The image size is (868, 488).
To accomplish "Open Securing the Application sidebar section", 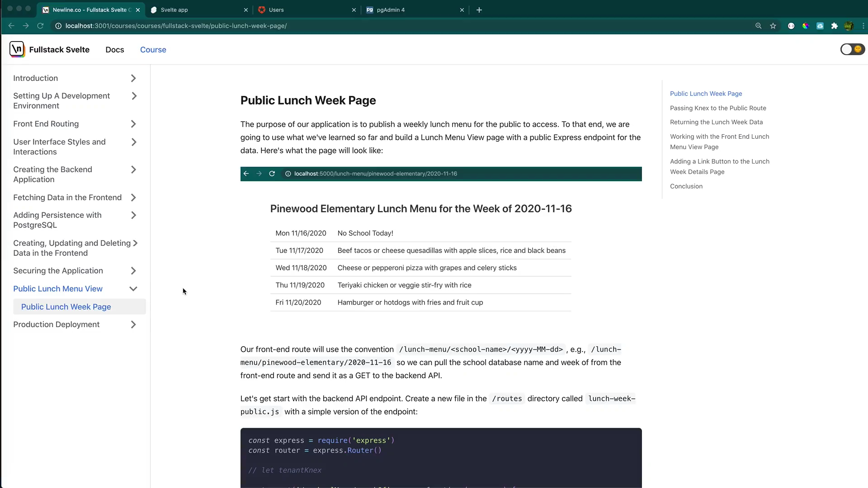I will coord(58,271).
